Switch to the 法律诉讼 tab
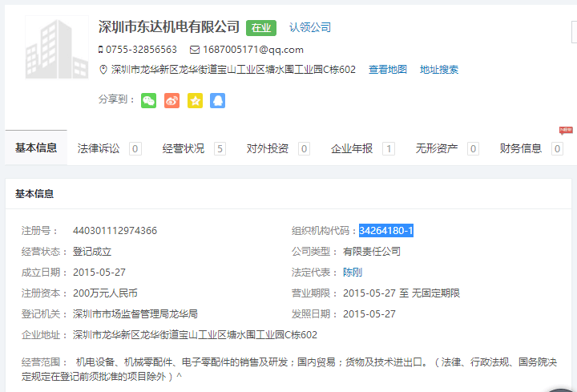Screen dimensions: 577x392 [x=99, y=148]
